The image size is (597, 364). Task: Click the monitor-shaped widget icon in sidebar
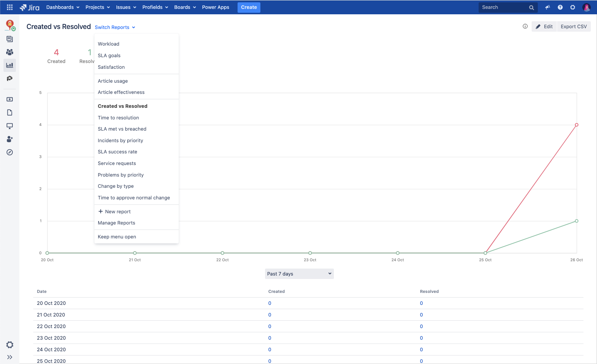10,126
